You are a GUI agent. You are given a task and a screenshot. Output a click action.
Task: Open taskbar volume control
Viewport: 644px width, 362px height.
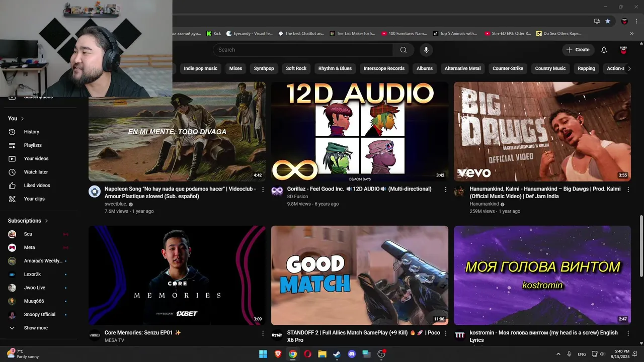[x=602, y=354]
